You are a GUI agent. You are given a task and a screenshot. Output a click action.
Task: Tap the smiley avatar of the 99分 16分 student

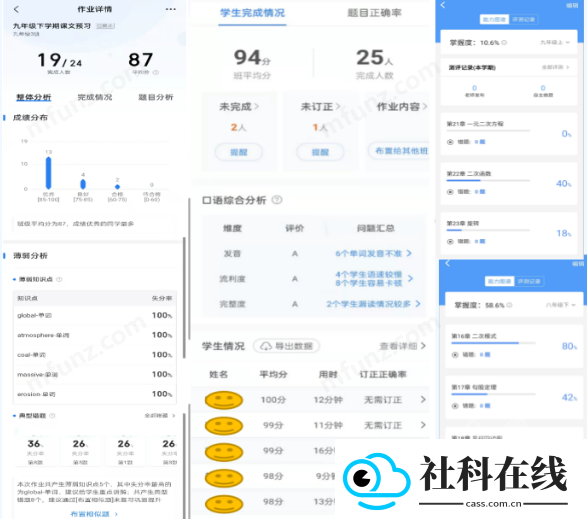pyautogui.click(x=224, y=451)
